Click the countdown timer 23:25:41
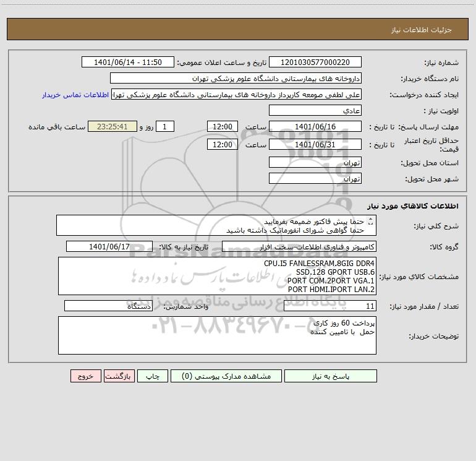This screenshot has width=476, height=461. [113, 126]
